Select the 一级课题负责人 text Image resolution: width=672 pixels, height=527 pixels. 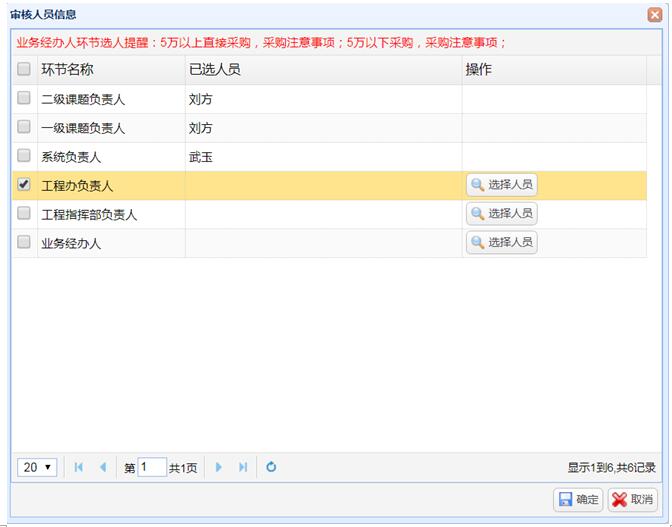tap(83, 128)
